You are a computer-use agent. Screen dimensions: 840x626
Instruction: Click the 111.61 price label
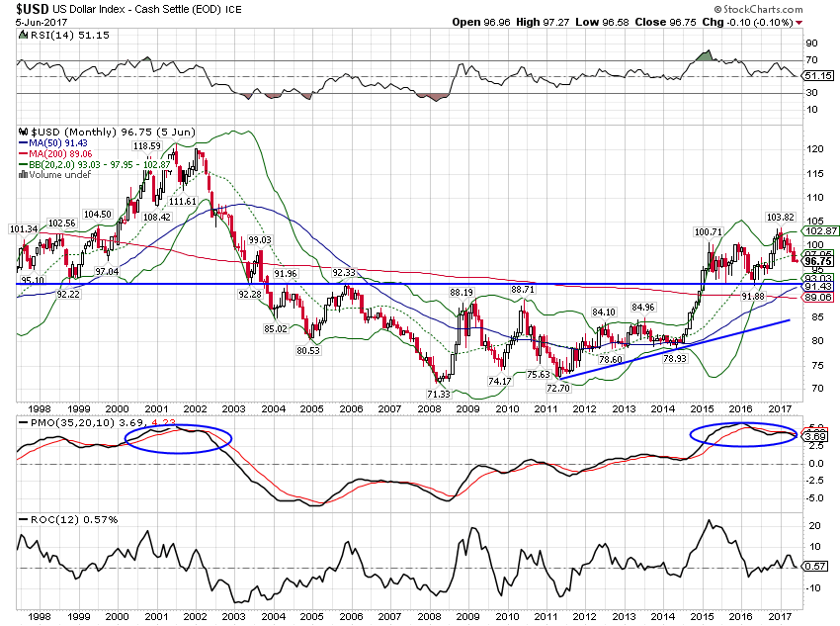[183, 201]
